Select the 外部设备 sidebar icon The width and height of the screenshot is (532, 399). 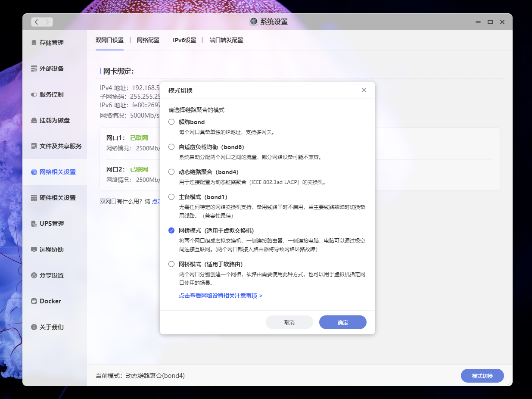(x=47, y=68)
